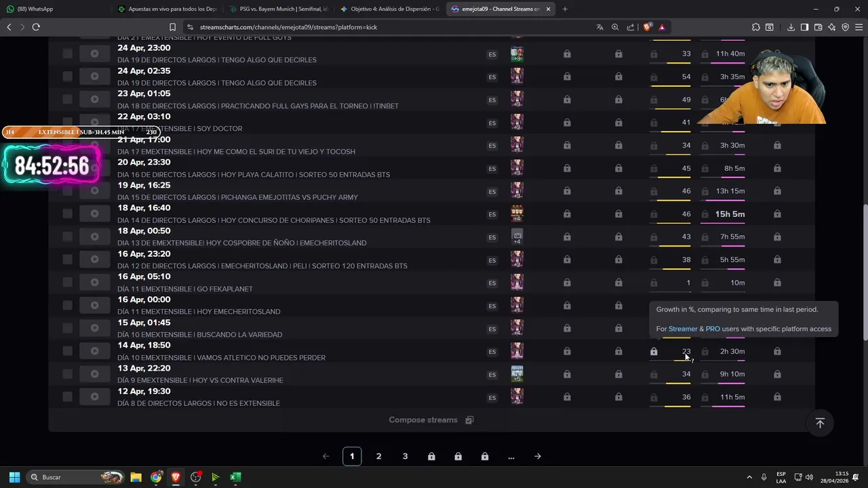The width and height of the screenshot is (868, 488).
Task: Select checkbox for 16 Apr, 05:10 stream
Action: pyautogui.click(x=67, y=283)
